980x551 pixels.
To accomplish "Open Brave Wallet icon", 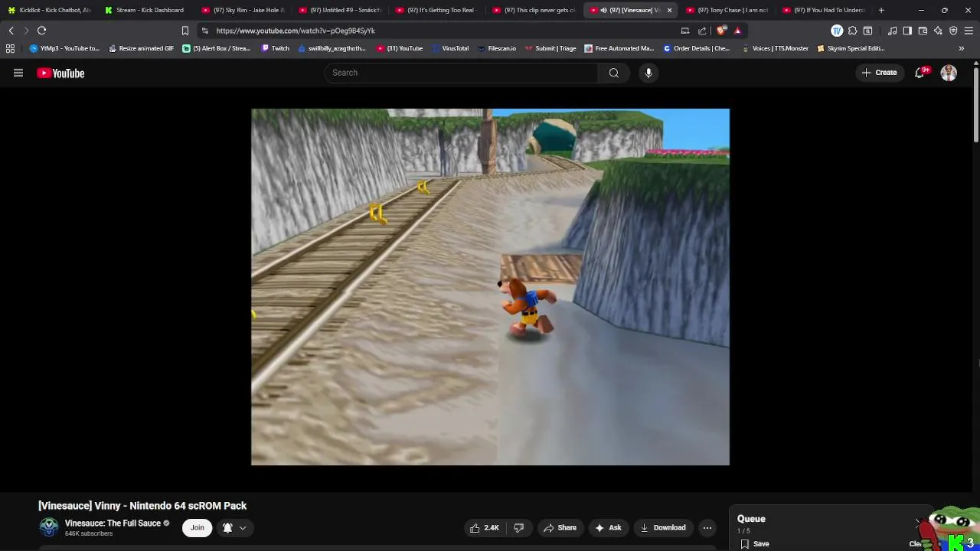I will (923, 31).
